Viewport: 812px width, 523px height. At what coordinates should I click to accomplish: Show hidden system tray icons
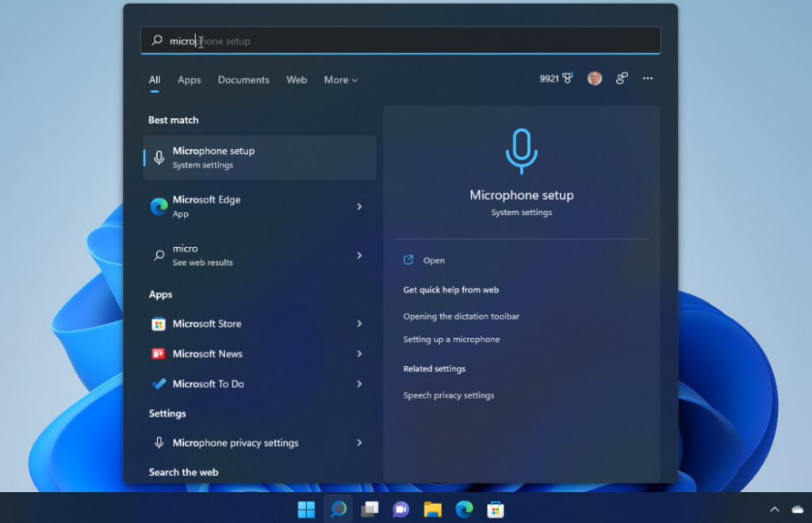[775, 510]
